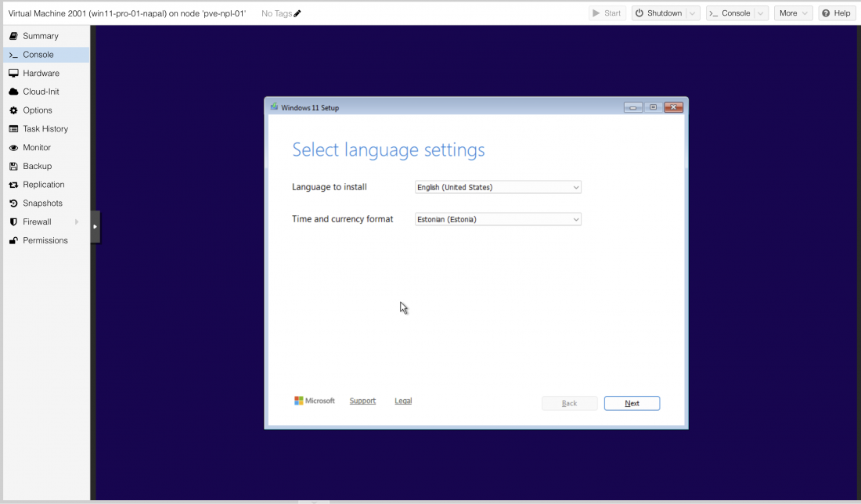Expand the noVNC control panel handle
This screenshot has height=504, width=861.
[95, 227]
